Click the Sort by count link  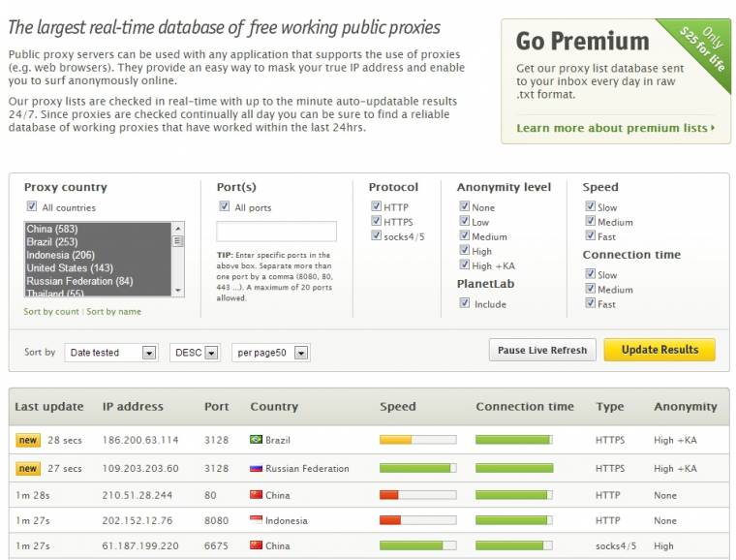tap(51, 312)
